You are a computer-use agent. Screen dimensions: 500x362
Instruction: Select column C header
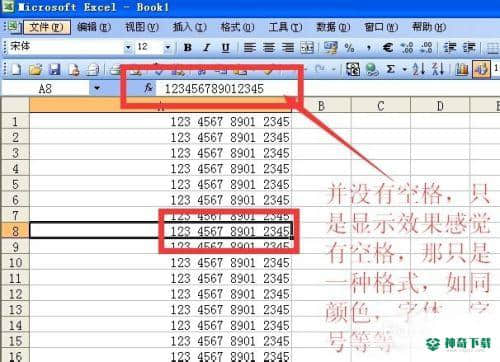point(381,106)
